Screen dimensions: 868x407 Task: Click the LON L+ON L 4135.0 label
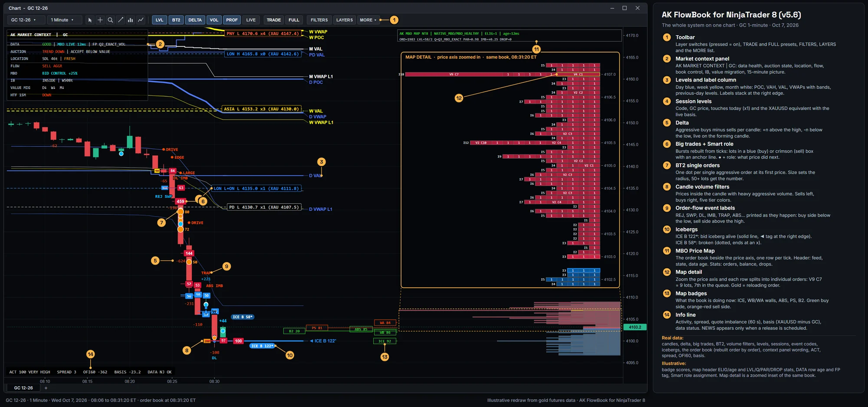click(256, 189)
